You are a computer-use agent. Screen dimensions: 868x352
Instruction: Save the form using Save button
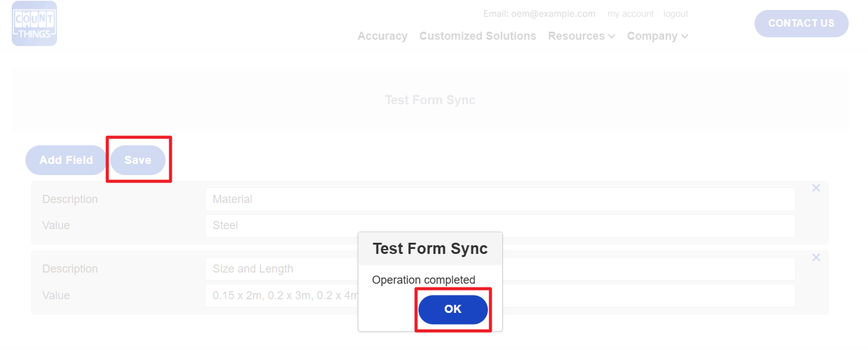tap(138, 160)
